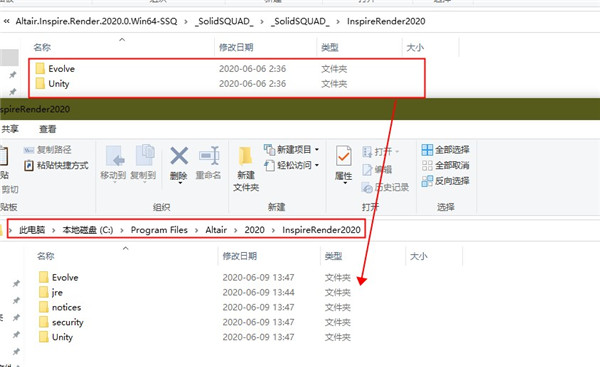Open the dropdown arrow under Delete (删除)
The height and width of the screenshot is (367, 600).
tap(179, 183)
